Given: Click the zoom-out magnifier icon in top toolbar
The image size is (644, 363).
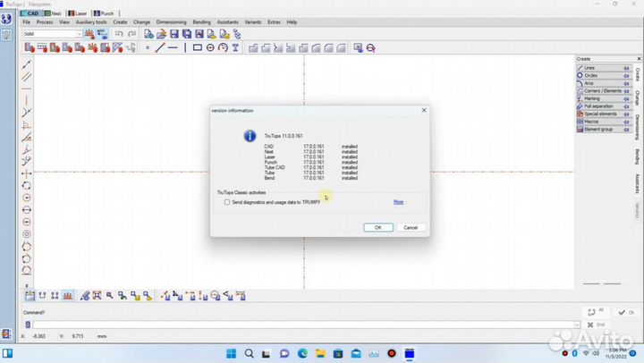Looking at the screenshot, I should point(371,48).
